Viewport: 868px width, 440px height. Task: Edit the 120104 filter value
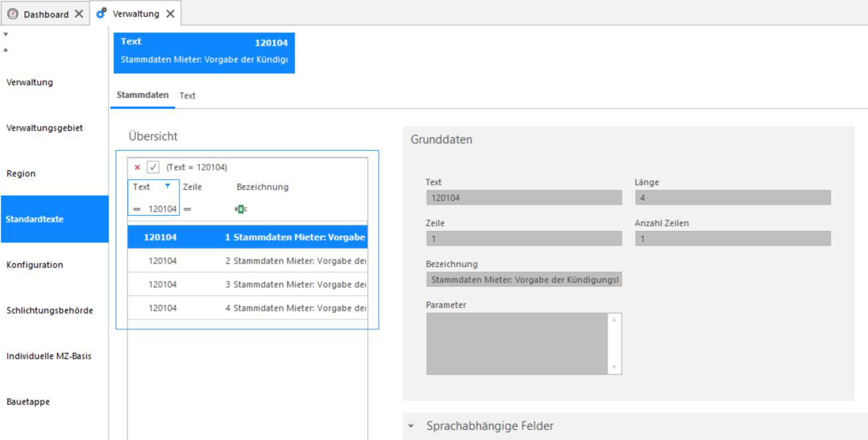click(x=162, y=209)
